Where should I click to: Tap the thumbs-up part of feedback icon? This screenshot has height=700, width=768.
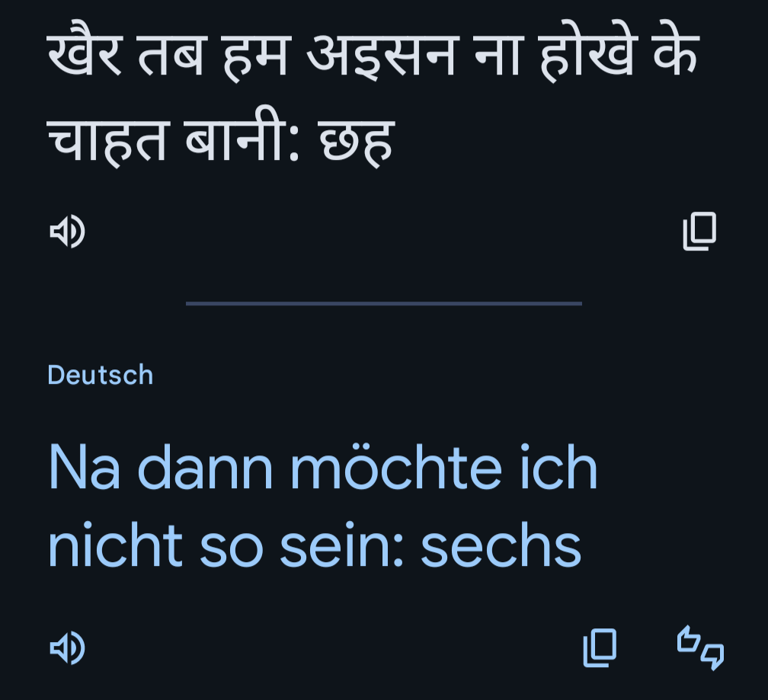[x=689, y=640]
